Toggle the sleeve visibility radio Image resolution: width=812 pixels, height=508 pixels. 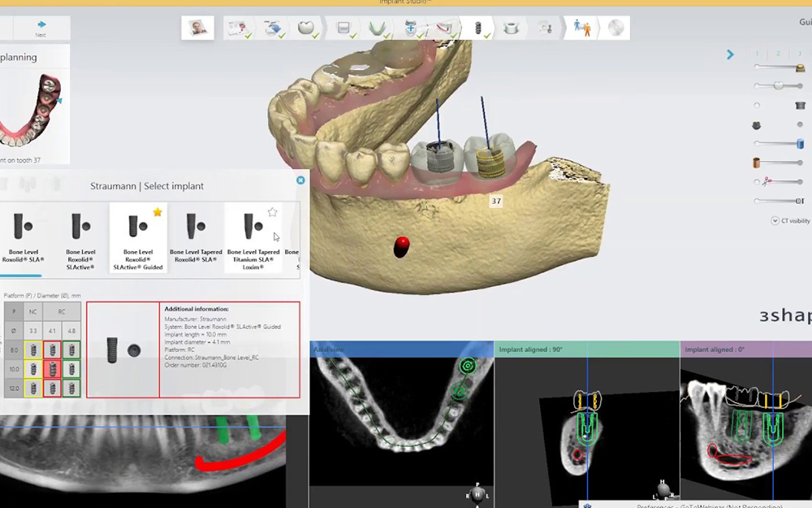click(x=757, y=105)
